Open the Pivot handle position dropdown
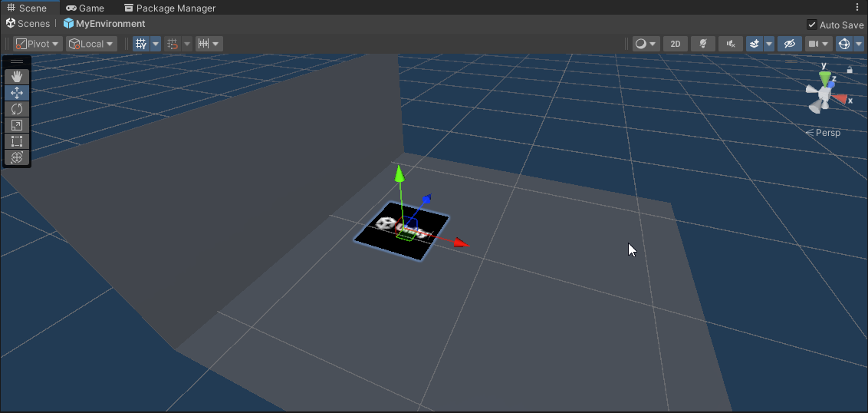Screen dimensions: 868x413 coord(38,44)
